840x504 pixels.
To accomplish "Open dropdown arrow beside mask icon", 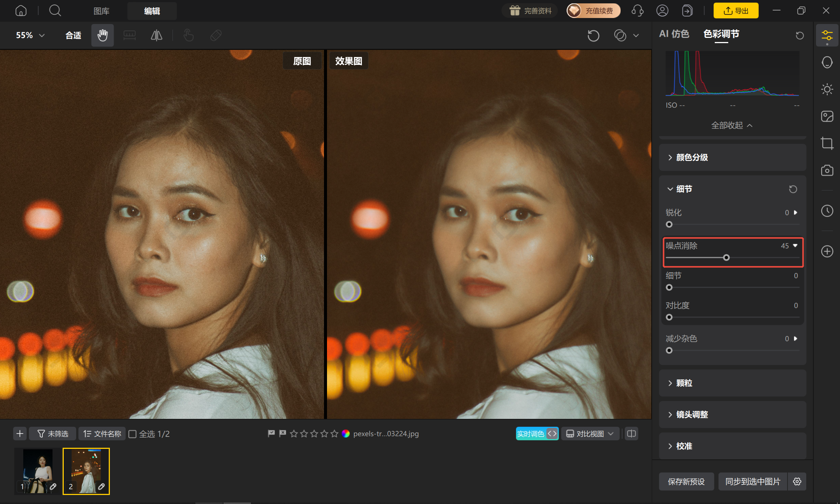I will (636, 36).
